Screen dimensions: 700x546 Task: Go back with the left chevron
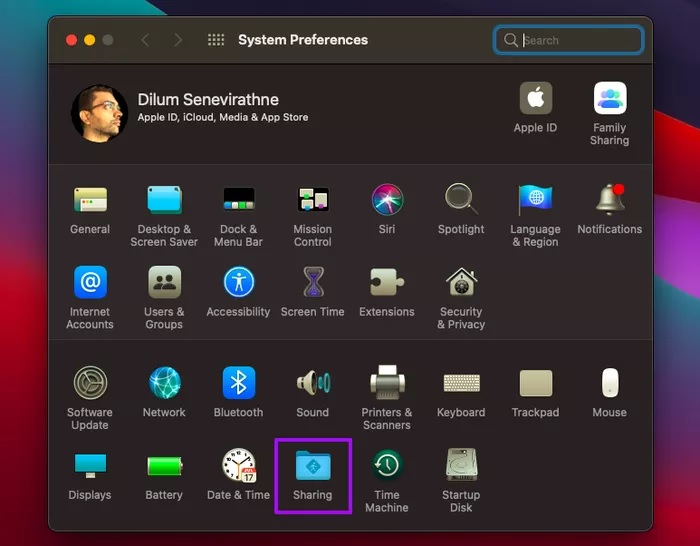pos(145,40)
